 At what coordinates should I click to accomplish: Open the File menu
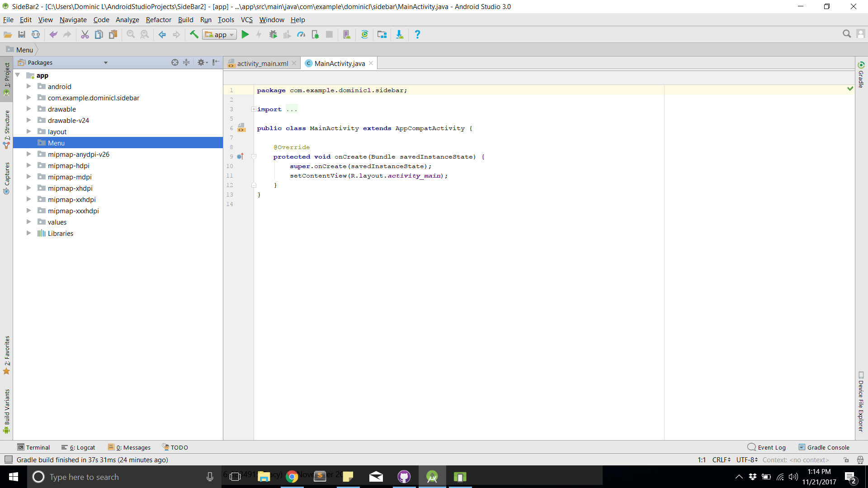coord(8,20)
